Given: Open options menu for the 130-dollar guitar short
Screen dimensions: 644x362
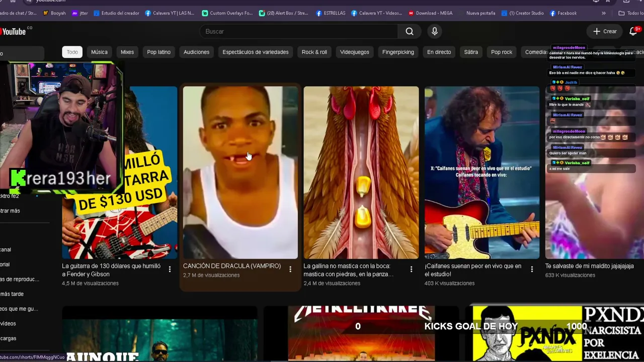Looking at the screenshot, I should pos(170,269).
